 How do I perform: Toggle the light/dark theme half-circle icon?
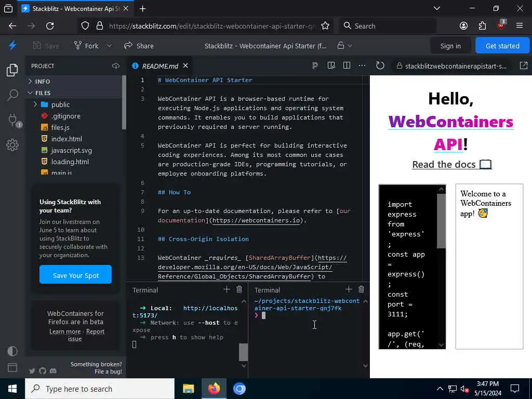click(x=12, y=351)
